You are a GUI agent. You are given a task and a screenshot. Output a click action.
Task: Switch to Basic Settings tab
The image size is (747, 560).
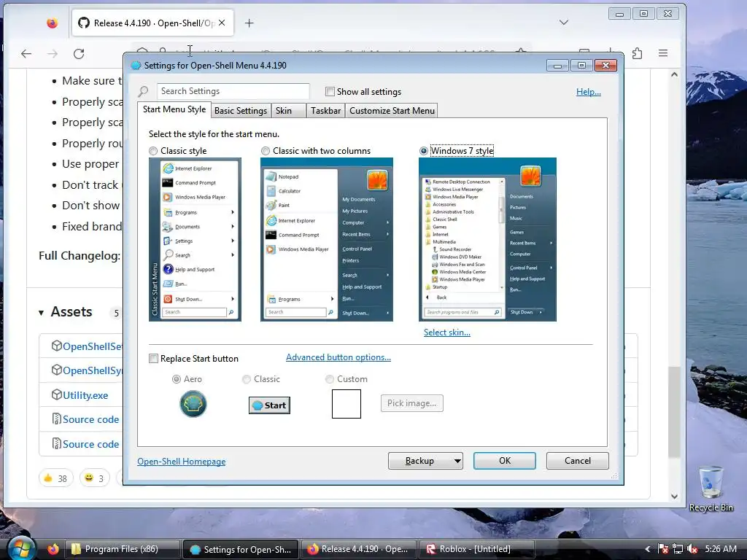click(241, 111)
